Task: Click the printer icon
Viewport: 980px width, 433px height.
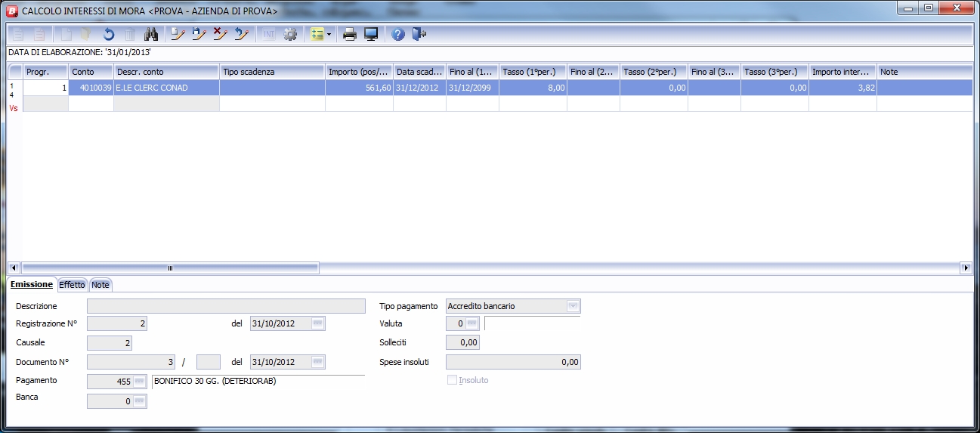Action: tap(350, 34)
